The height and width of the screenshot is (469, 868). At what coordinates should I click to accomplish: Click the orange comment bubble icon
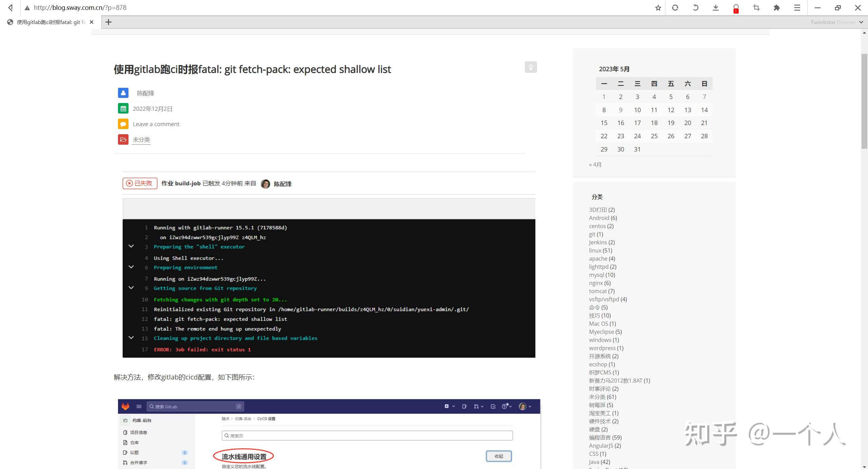tap(123, 124)
